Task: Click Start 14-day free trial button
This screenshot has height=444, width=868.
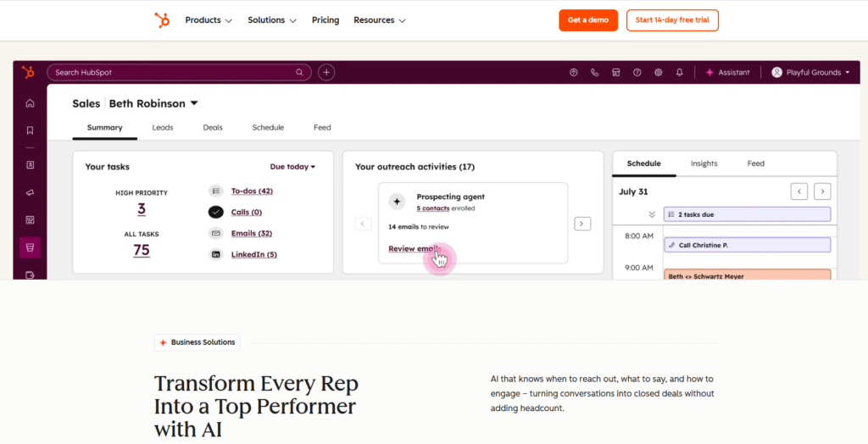Action: 672,20
